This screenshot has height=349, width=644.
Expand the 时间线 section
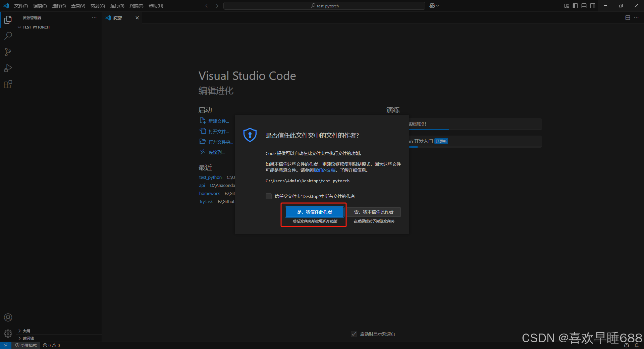point(28,338)
